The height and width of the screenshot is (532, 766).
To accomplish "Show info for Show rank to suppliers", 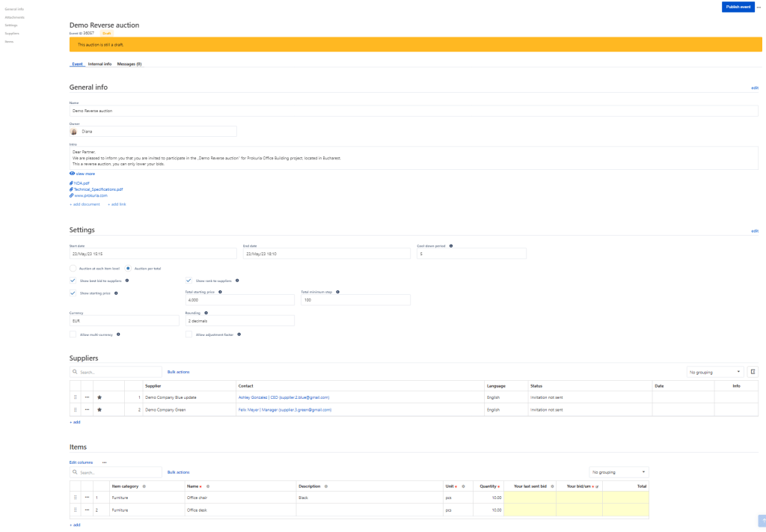I will point(237,281).
